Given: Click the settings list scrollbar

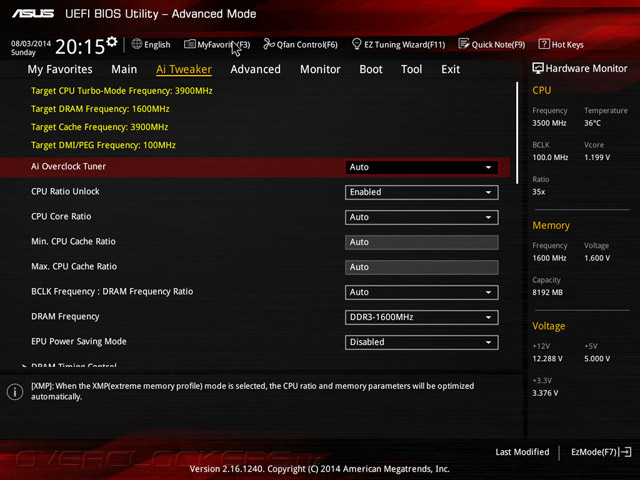Looking at the screenshot, I should 517,133.
